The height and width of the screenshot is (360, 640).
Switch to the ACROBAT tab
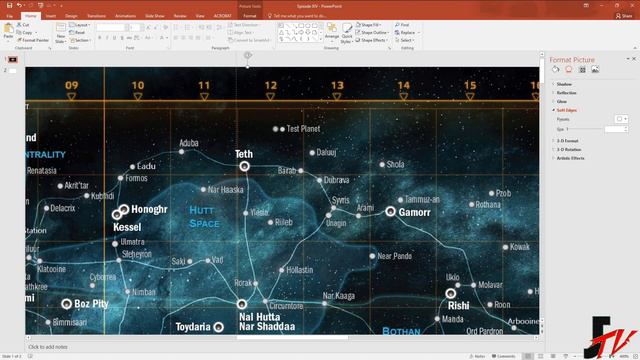coord(222,16)
